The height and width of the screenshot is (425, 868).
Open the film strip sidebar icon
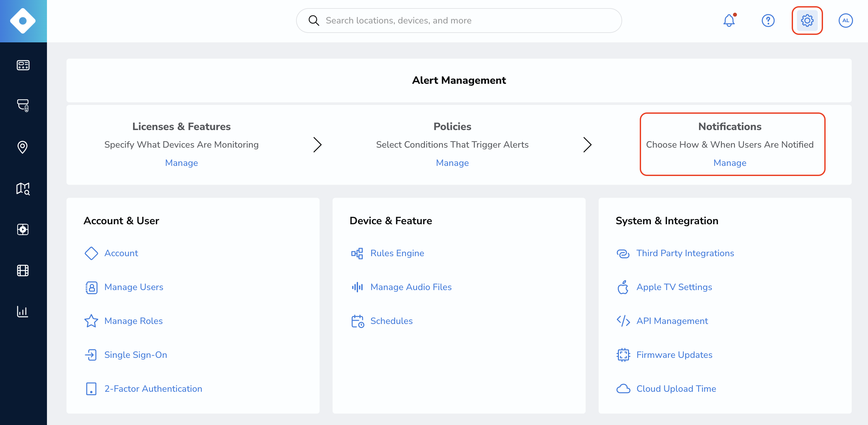click(x=23, y=271)
